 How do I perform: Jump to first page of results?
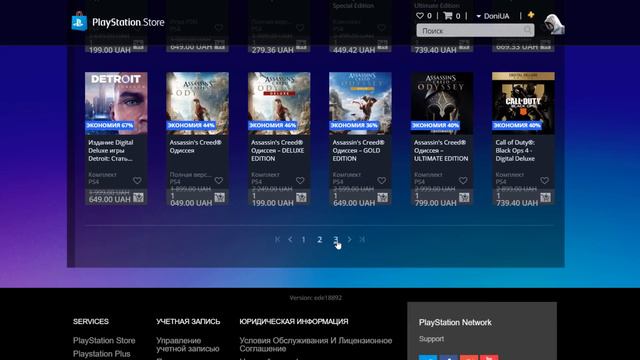[x=278, y=239]
